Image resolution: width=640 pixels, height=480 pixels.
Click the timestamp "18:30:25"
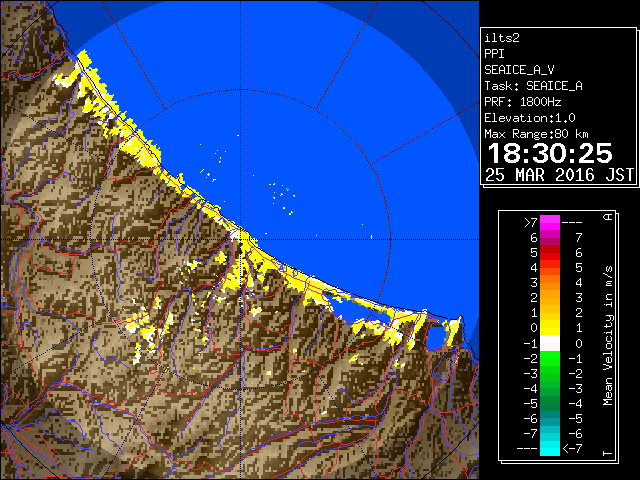(x=550, y=154)
